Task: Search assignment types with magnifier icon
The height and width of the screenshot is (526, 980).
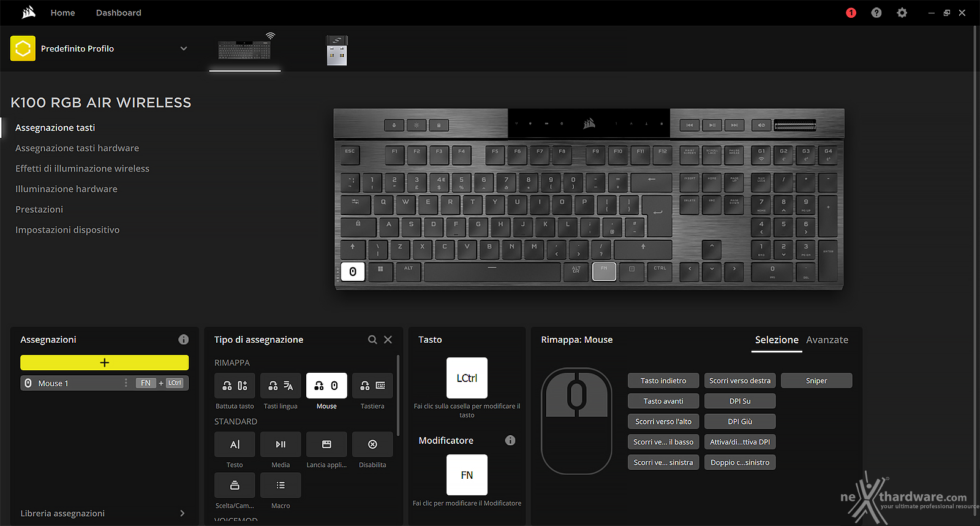Action: point(372,340)
